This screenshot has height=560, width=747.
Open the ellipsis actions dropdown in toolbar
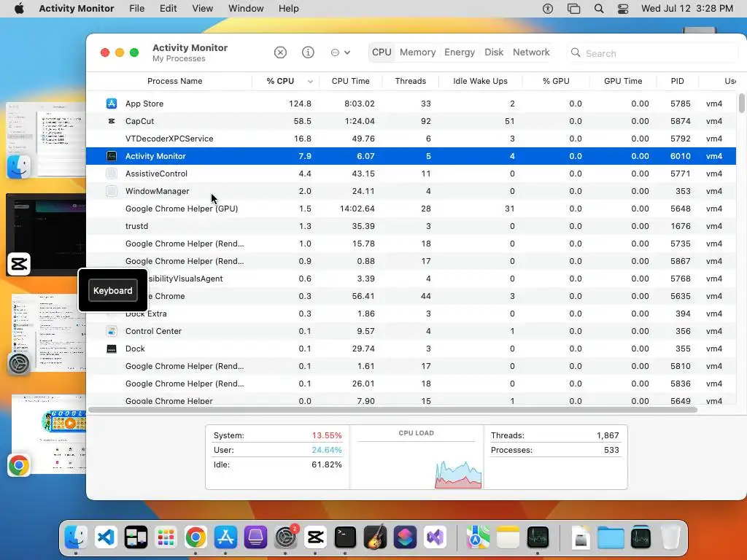pyautogui.click(x=340, y=52)
